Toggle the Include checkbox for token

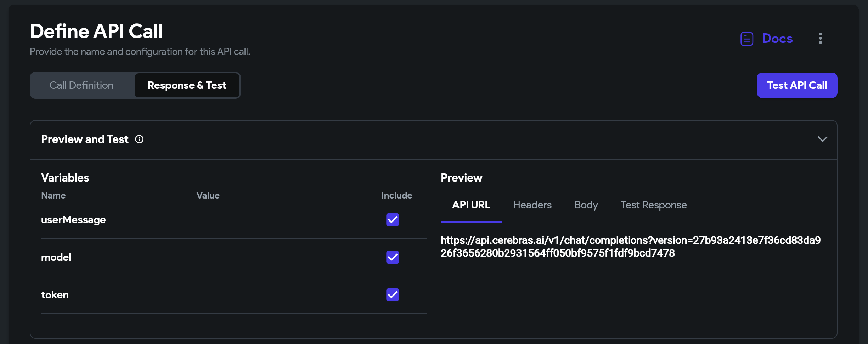pyautogui.click(x=392, y=295)
